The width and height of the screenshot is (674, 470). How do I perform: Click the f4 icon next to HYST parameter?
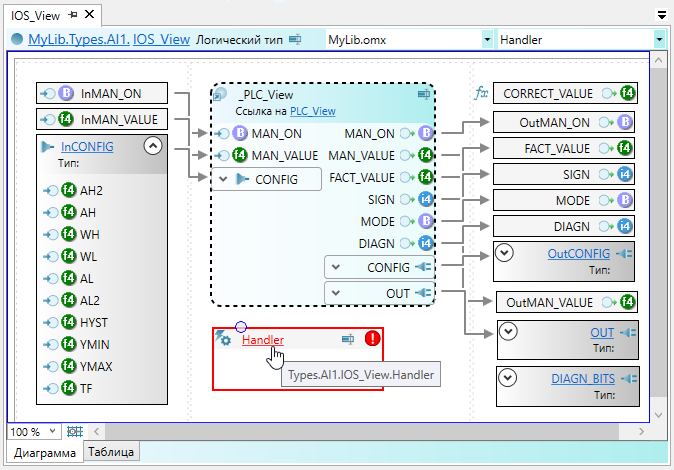pos(68,322)
